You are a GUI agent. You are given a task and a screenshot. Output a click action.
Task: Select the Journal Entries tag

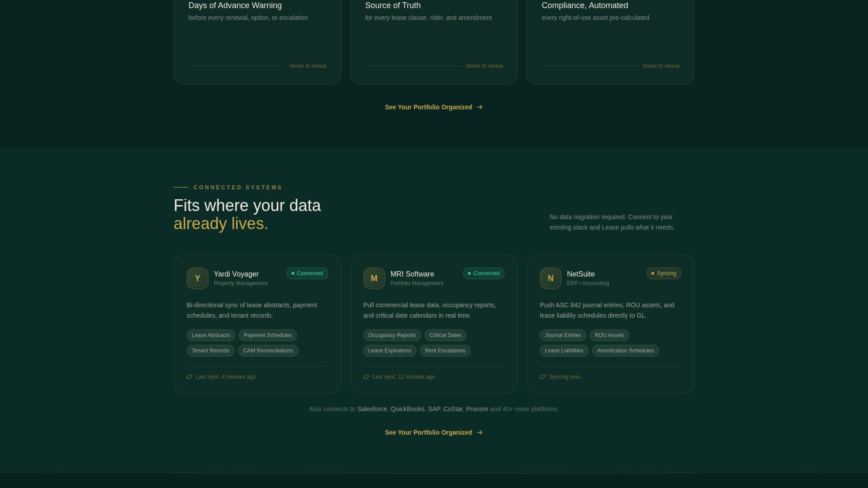click(x=563, y=335)
